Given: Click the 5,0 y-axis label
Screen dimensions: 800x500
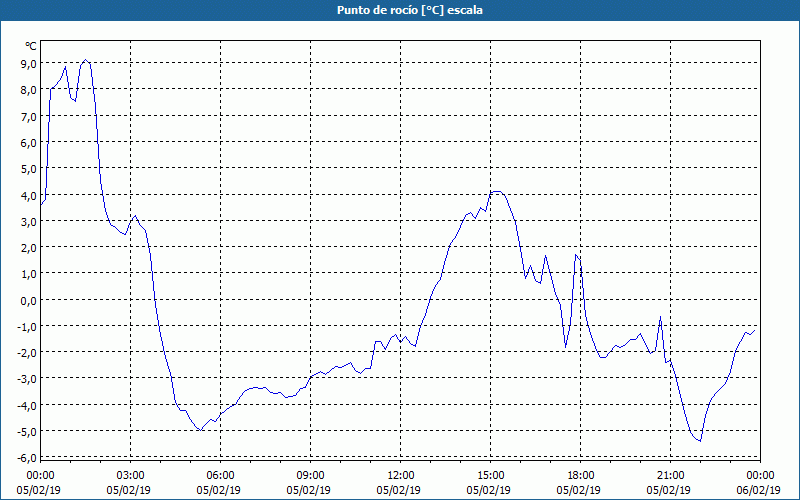Looking at the screenshot, I should 28,169.
